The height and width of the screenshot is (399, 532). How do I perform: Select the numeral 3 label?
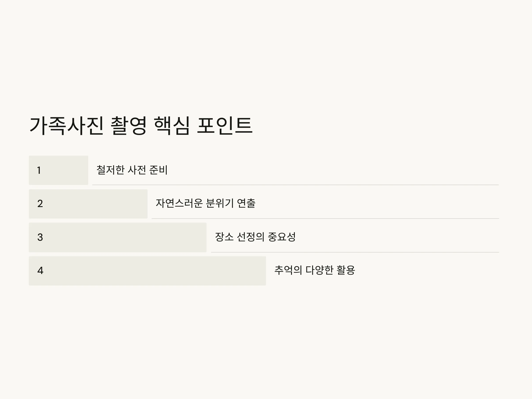(40, 237)
